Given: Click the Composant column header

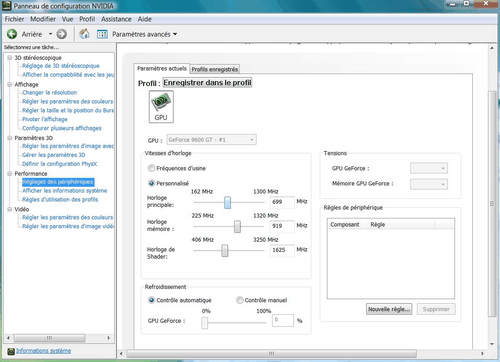Looking at the screenshot, I should pos(348,225).
